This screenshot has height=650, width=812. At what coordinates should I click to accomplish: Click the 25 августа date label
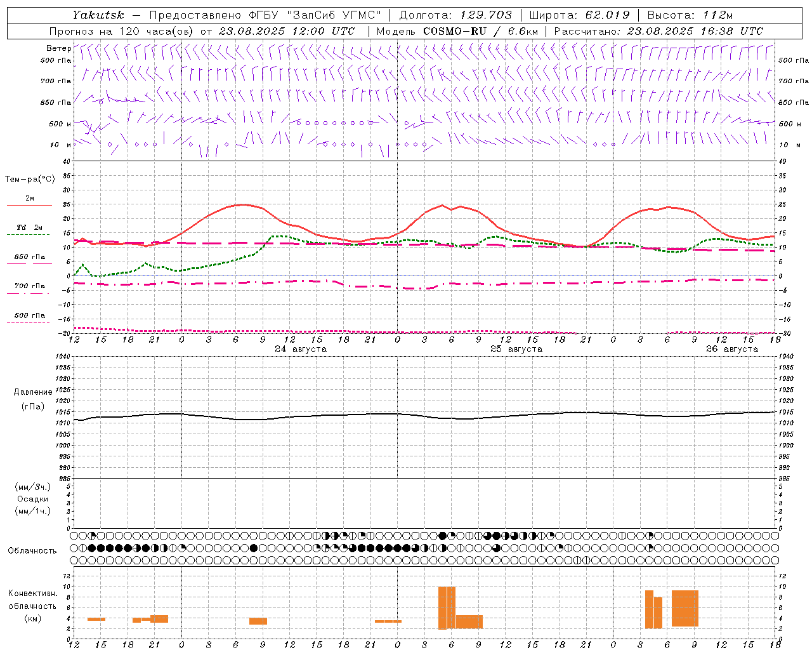[x=516, y=349]
